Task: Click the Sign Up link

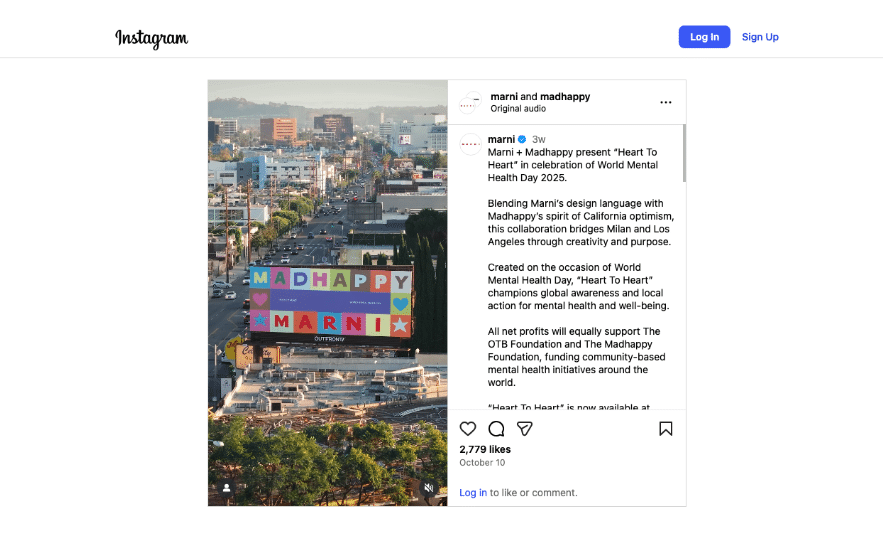Action: [x=760, y=37]
